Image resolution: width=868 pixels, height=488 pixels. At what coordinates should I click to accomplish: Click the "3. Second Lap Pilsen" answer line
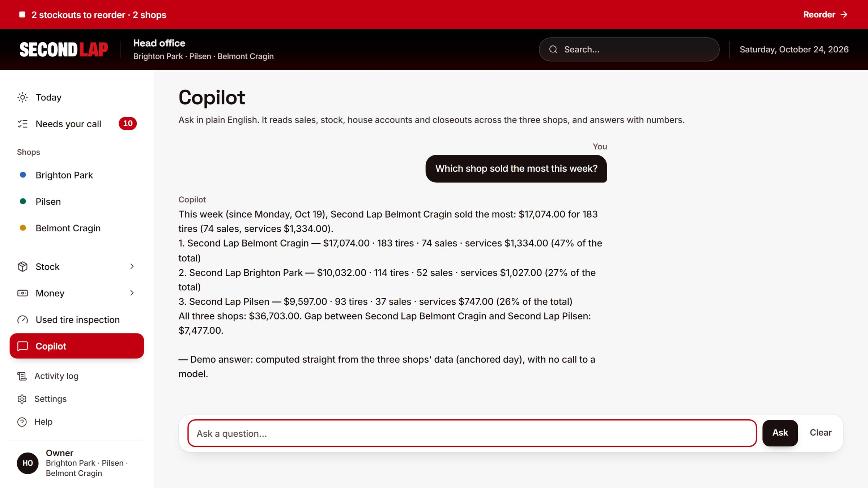375,301
